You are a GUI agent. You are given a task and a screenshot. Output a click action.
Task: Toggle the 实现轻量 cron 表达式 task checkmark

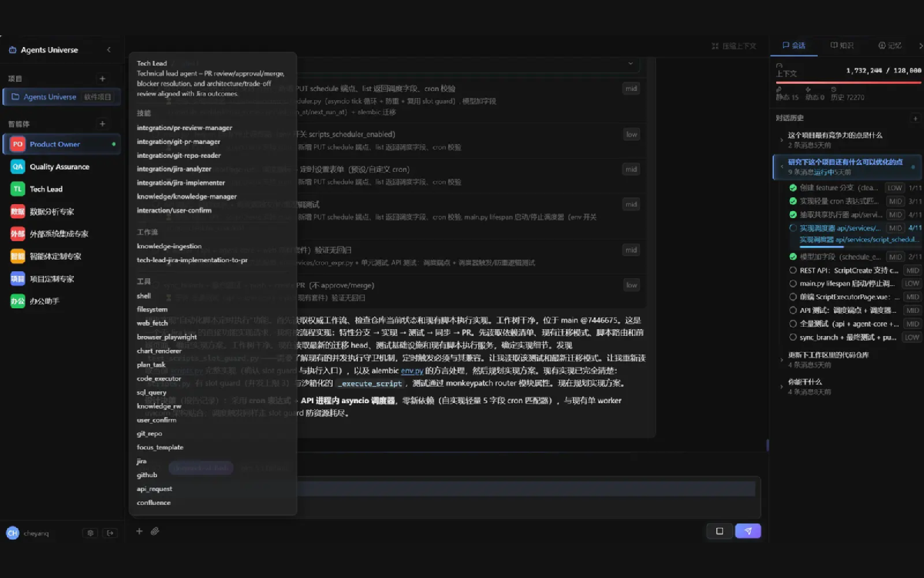click(793, 201)
